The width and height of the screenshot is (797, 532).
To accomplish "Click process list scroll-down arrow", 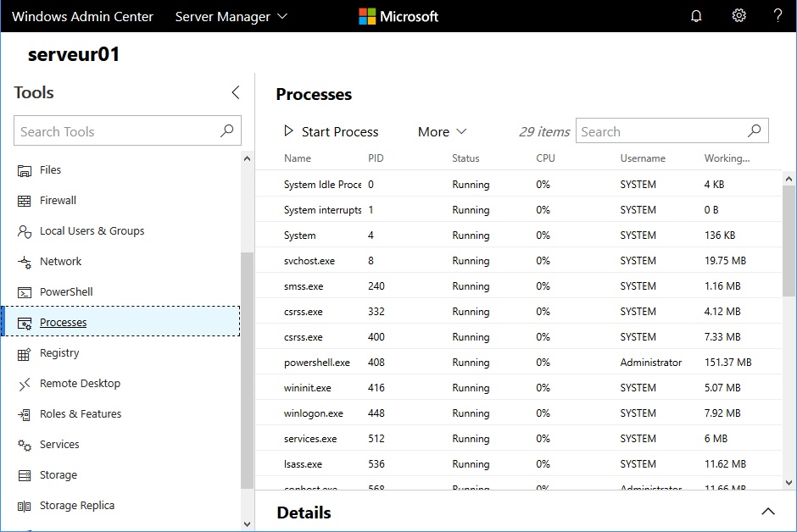I will (x=789, y=483).
